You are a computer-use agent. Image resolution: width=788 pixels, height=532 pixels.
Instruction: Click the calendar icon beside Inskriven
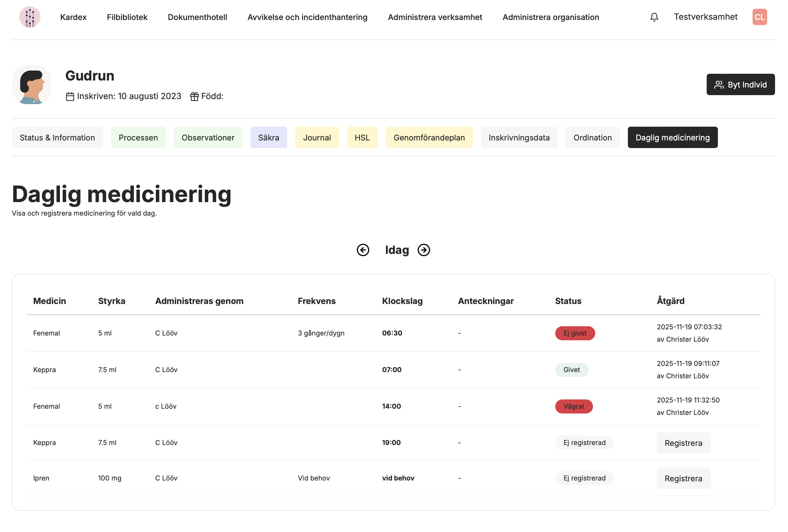pos(70,97)
